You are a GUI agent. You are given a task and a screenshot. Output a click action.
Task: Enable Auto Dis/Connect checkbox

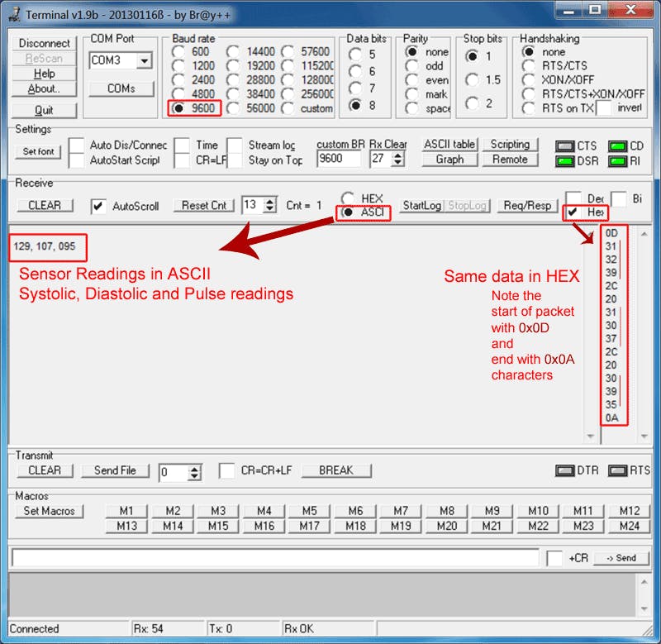coord(76,145)
